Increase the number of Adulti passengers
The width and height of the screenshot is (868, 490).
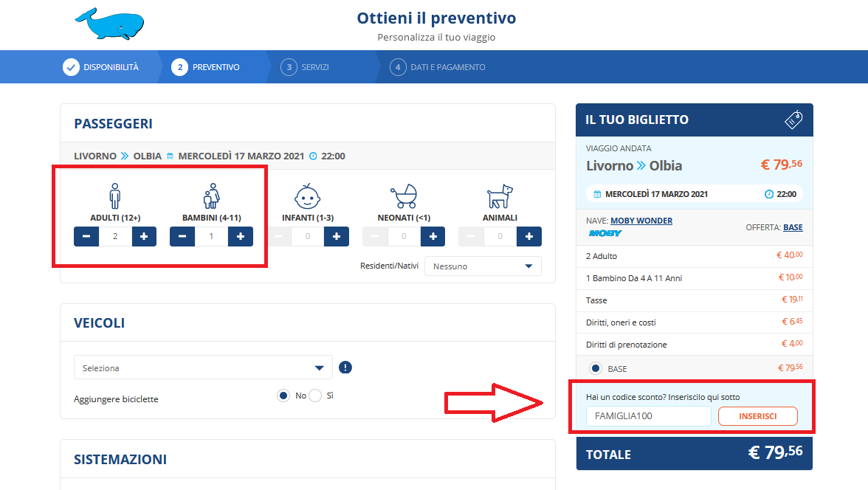(144, 236)
